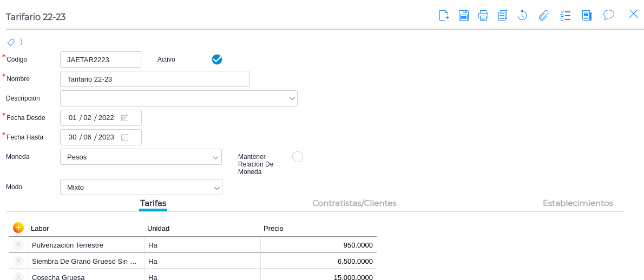Open the Modo dropdown showing Mixto
This screenshot has width=644, height=280.
click(216, 188)
